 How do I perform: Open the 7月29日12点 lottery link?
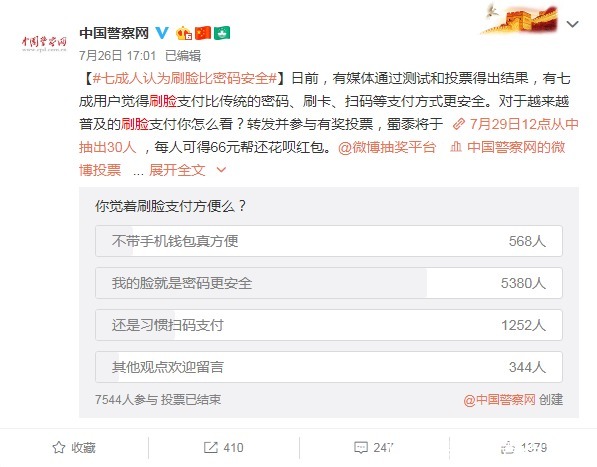point(516,124)
